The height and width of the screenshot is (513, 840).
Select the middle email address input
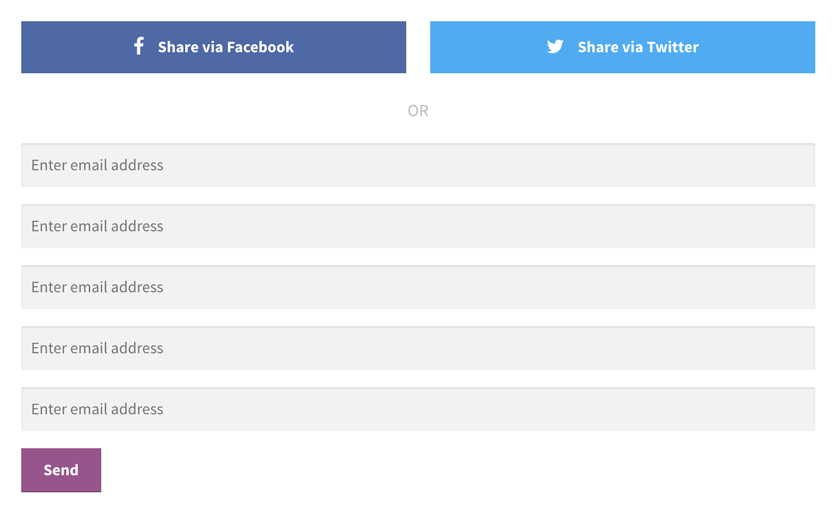pos(418,287)
